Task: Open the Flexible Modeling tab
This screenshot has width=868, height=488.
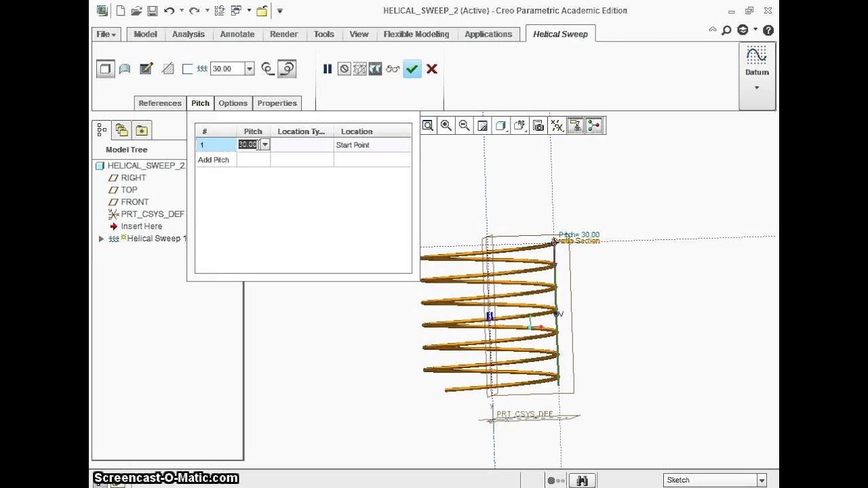Action: pyautogui.click(x=416, y=34)
